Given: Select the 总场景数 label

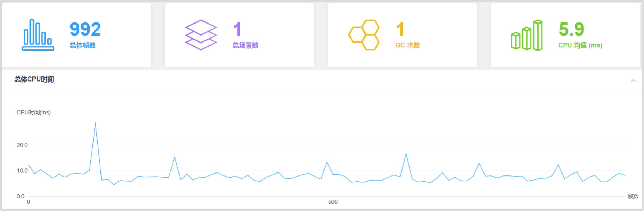Looking at the screenshot, I should pyautogui.click(x=245, y=45).
